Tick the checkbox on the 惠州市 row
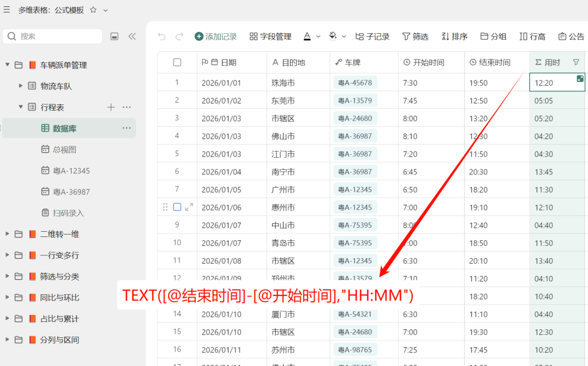This screenshot has width=588, height=366. coord(177,207)
